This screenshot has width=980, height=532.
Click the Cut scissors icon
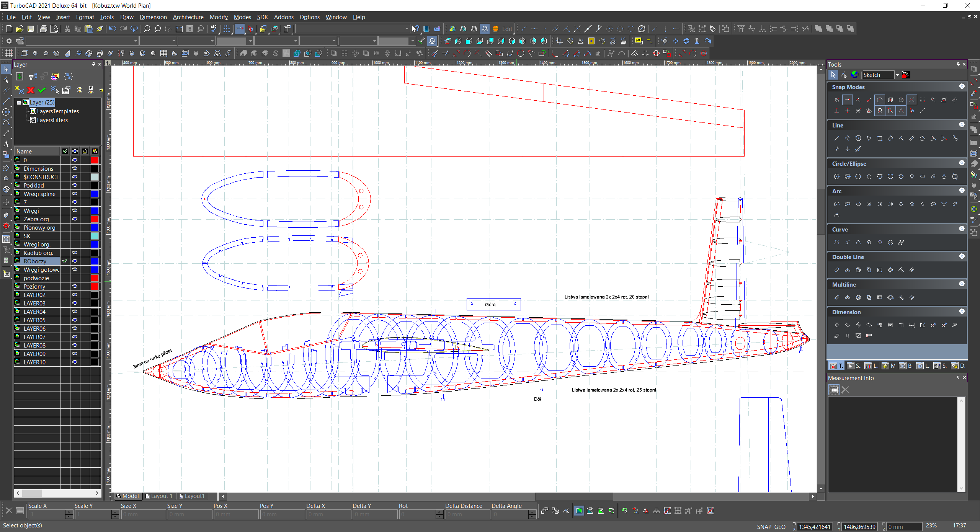tap(67, 29)
